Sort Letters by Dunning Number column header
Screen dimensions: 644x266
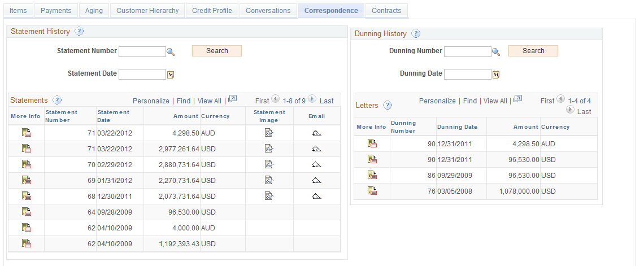click(x=403, y=127)
